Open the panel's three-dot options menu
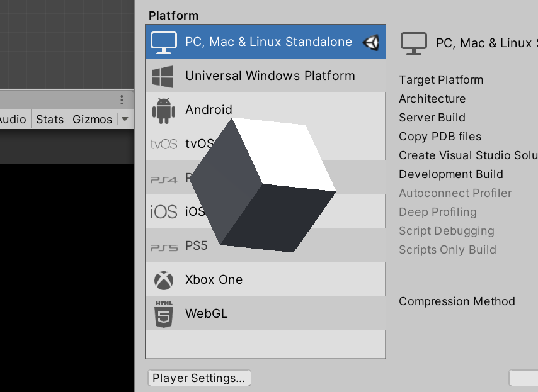Image resolution: width=538 pixels, height=392 pixels. [x=122, y=99]
